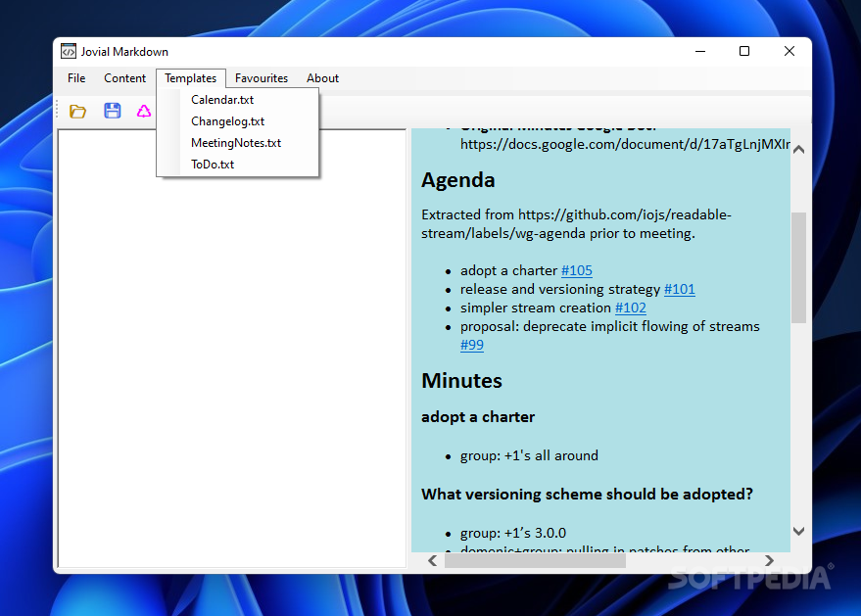861x616 pixels.
Task: Click the preview scroll right arrow
Action: tap(769, 560)
